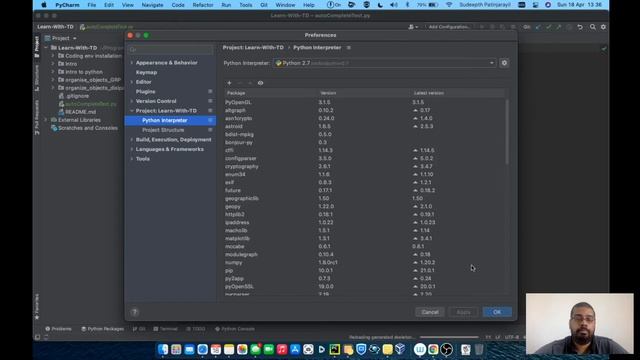This screenshot has height=360, width=640.
Task: Toggle show early releases eye icon
Action: coord(260,83)
